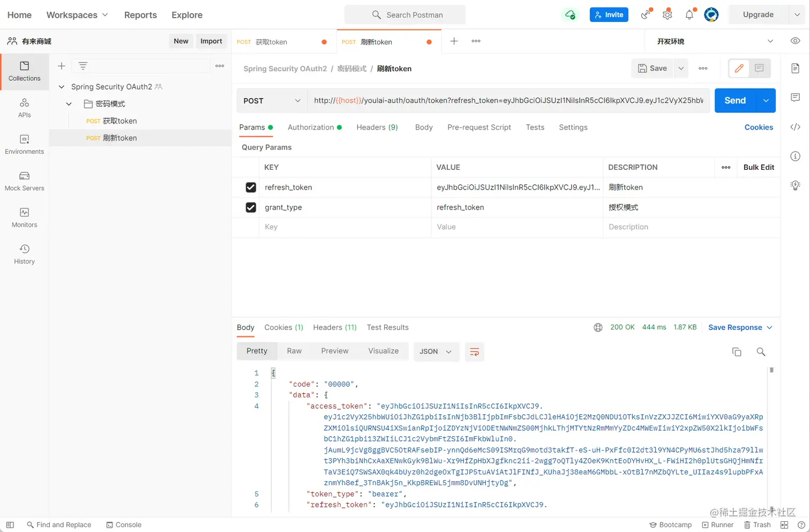This screenshot has width=810, height=532.
Task: Open the Pre-request Script tab
Action: pos(479,128)
